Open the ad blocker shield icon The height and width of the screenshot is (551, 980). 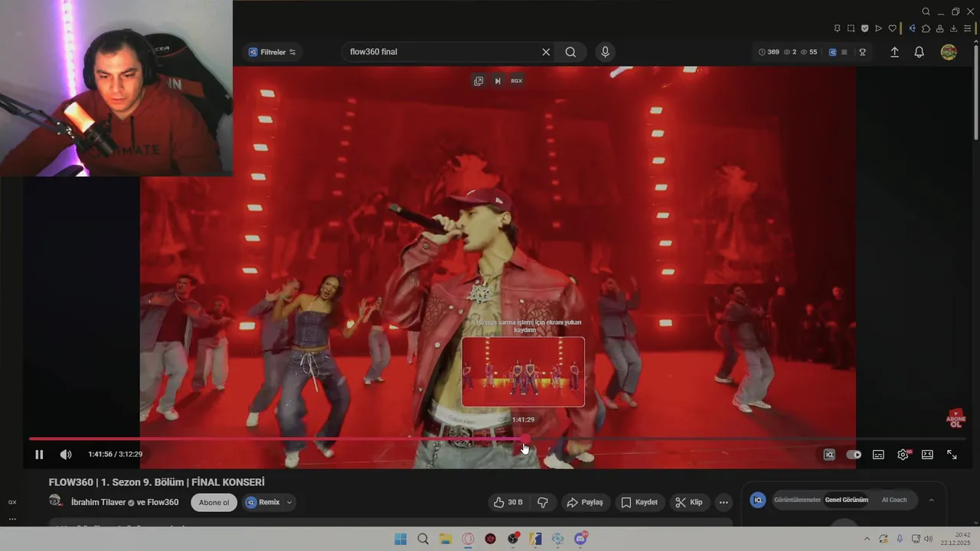pyautogui.click(x=865, y=28)
